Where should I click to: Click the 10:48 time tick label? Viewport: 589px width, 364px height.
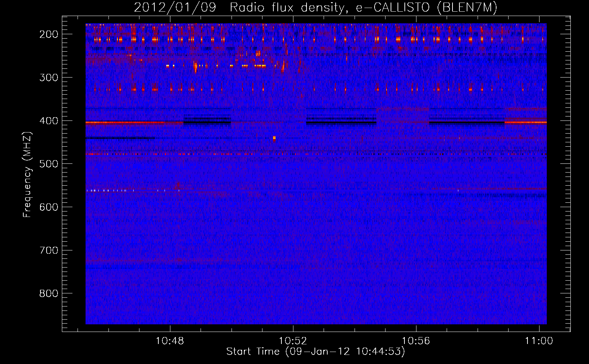tap(170, 341)
